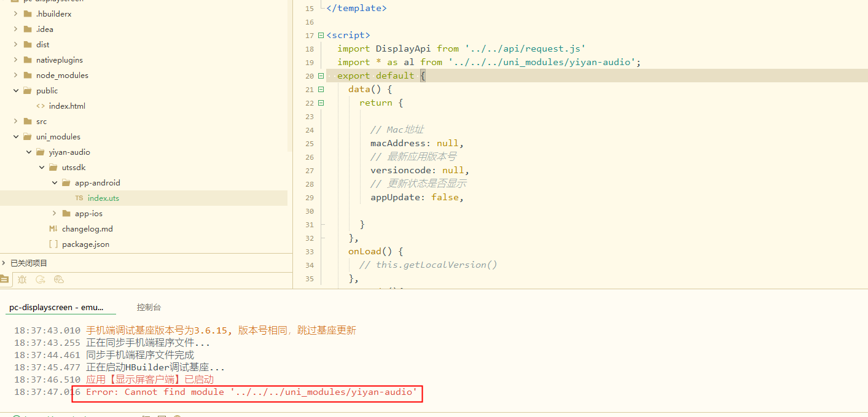Click the markdown icon beside changelog.md
Screen dimensions: 868x417
53,229
